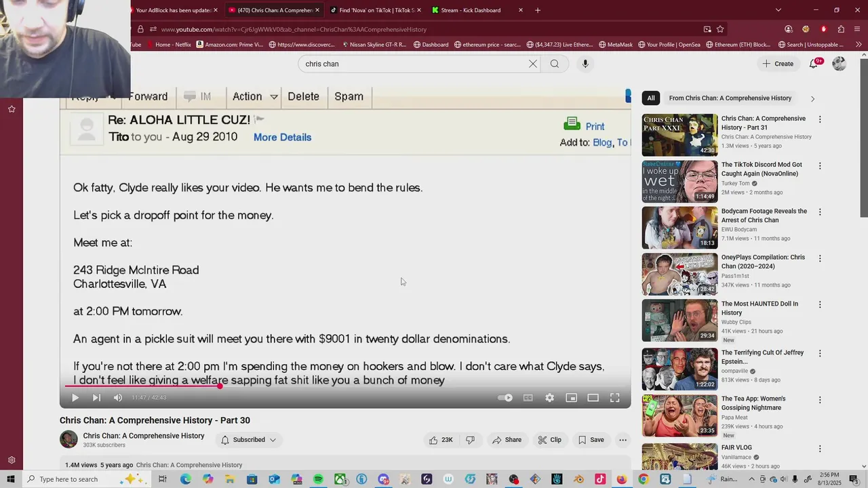Open options for Tea App video
The image size is (868, 488).
click(820, 399)
